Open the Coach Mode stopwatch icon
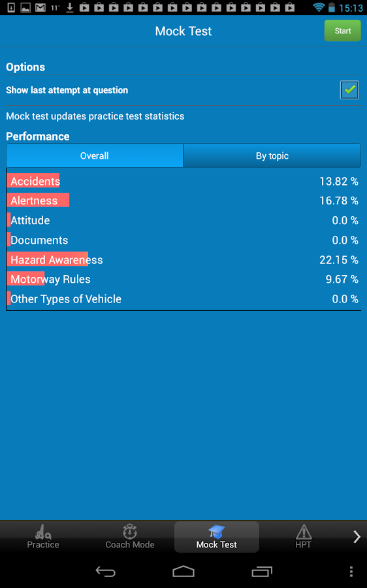This screenshot has width=367, height=588. point(130,531)
